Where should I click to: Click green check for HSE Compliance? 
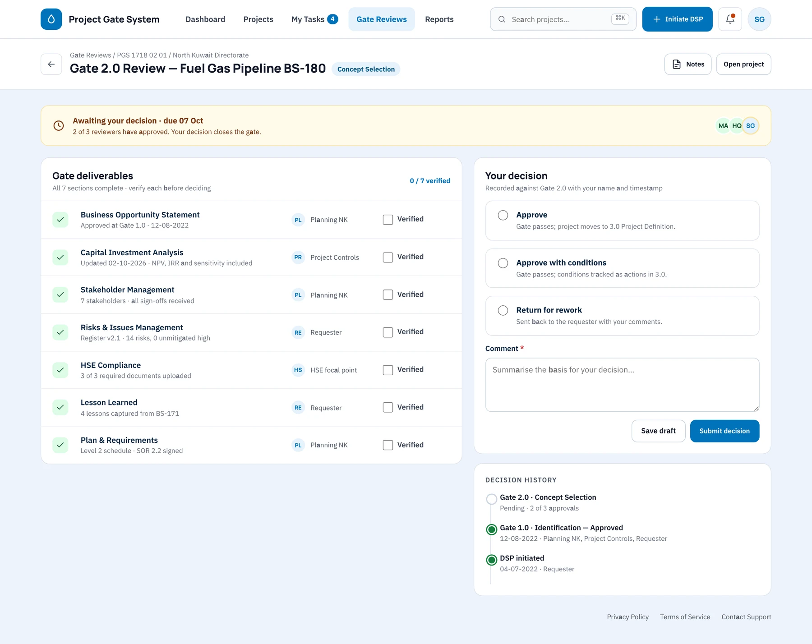pyautogui.click(x=60, y=370)
